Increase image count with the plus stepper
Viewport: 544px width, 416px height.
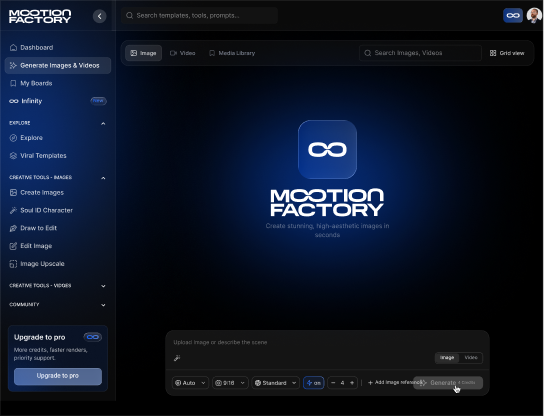click(352, 383)
